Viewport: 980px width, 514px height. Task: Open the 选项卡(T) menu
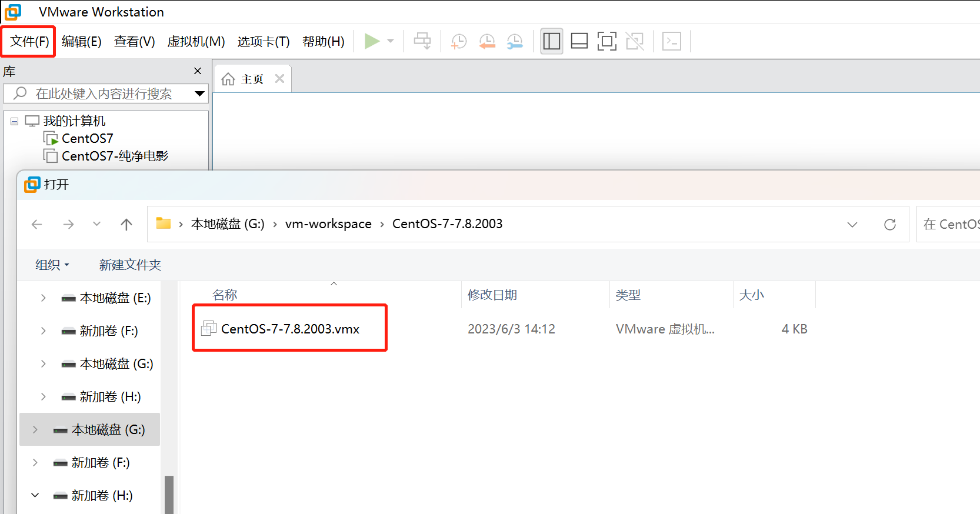(x=264, y=42)
